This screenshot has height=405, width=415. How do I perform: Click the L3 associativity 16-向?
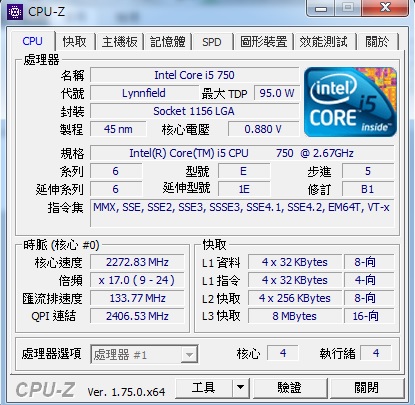click(x=369, y=316)
